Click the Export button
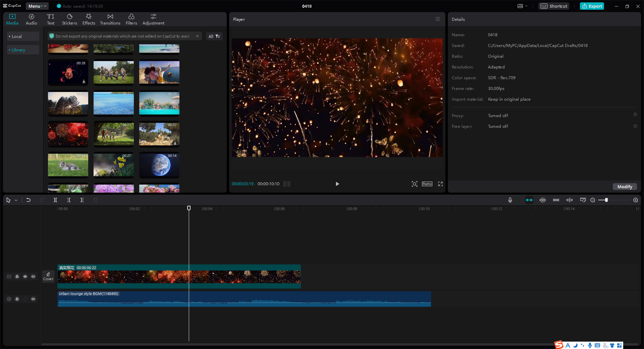This screenshot has width=644, height=349. 592,6
